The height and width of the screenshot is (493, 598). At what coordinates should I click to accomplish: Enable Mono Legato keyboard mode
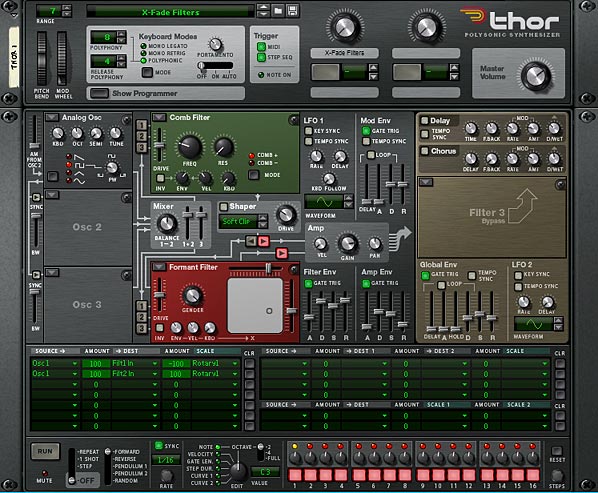[x=143, y=46]
